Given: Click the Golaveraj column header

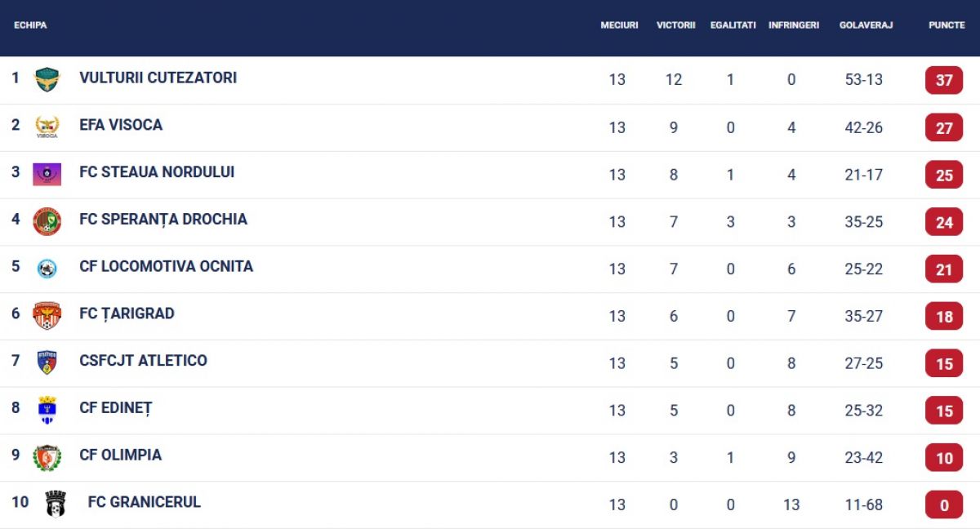Looking at the screenshot, I should 866,25.
